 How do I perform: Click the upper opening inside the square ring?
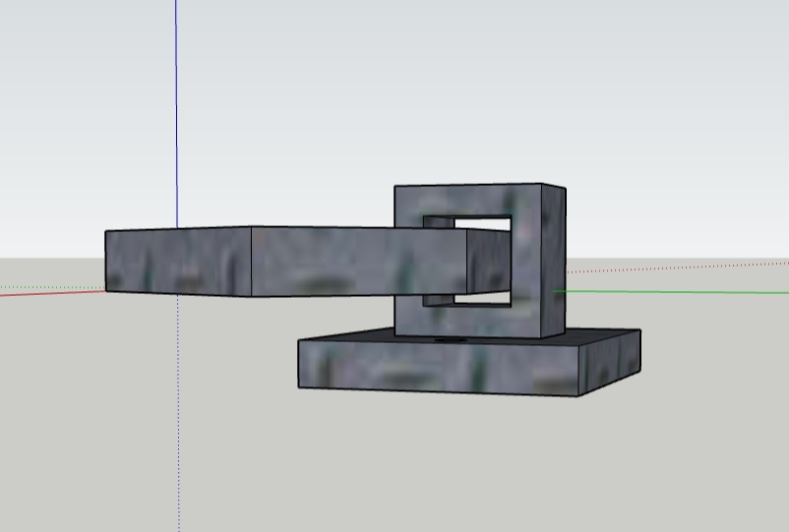tap(482, 223)
